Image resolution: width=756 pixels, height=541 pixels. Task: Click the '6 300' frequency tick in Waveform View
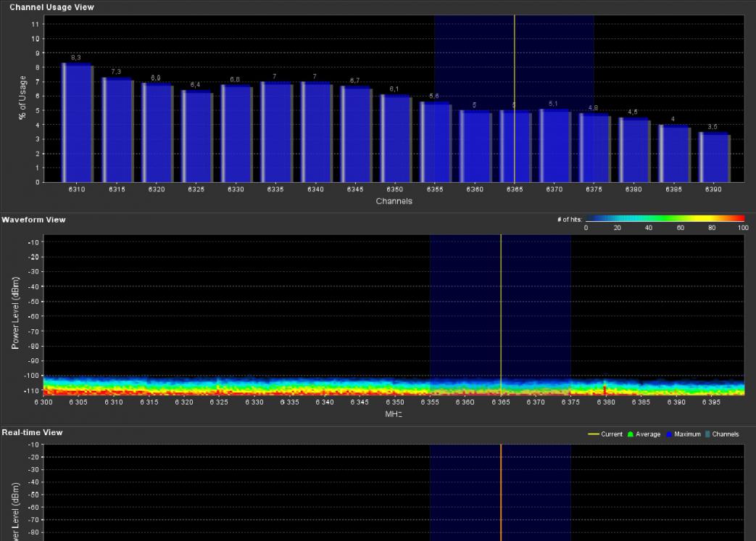(x=43, y=402)
